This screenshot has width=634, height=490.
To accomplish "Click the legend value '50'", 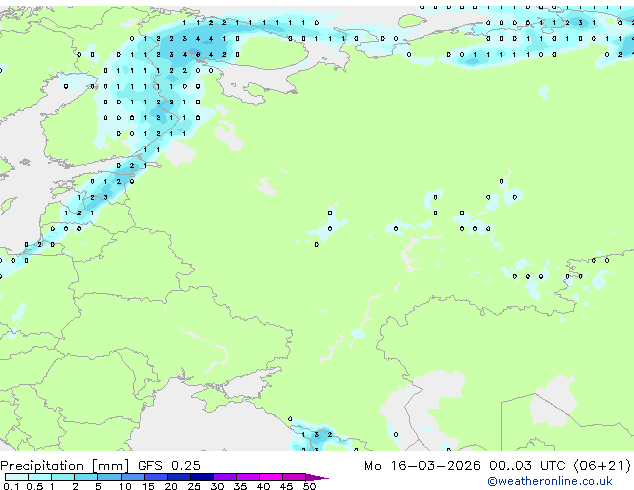I will coord(310,486).
